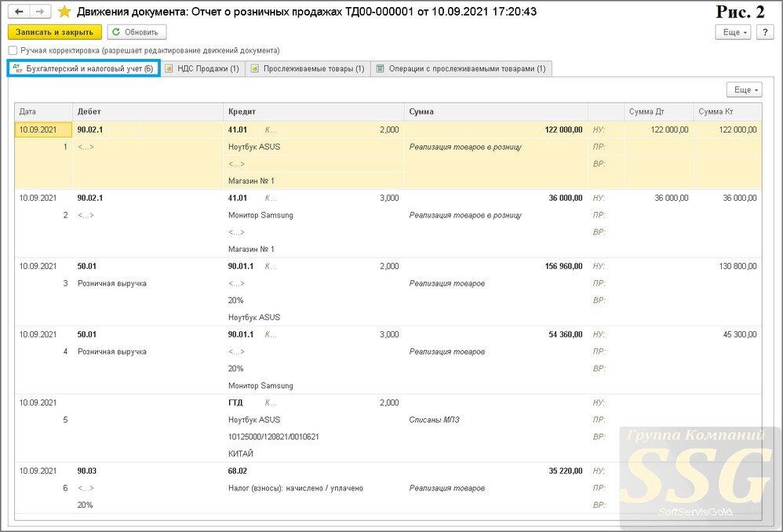The height and width of the screenshot is (532, 783).
Task: Select date cell of entry number 1
Action: (x=43, y=130)
